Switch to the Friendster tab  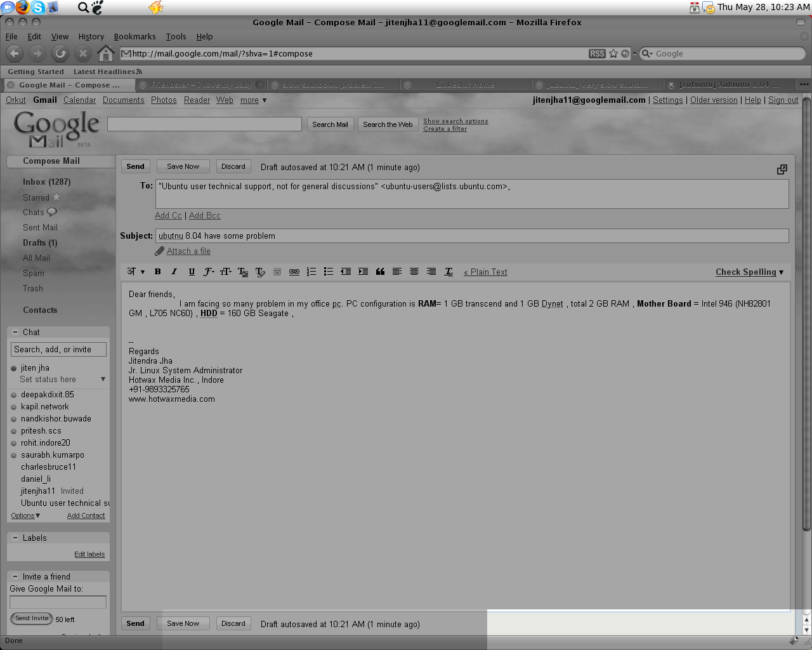click(x=202, y=84)
